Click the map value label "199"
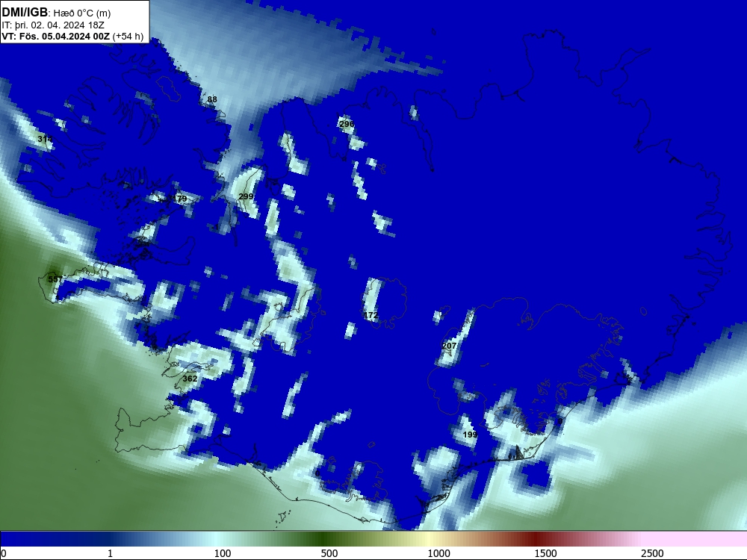 point(470,435)
